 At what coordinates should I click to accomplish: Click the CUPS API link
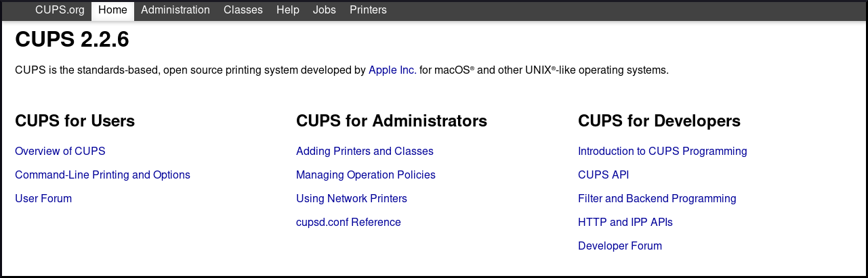pyautogui.click(x=603, y=175)
